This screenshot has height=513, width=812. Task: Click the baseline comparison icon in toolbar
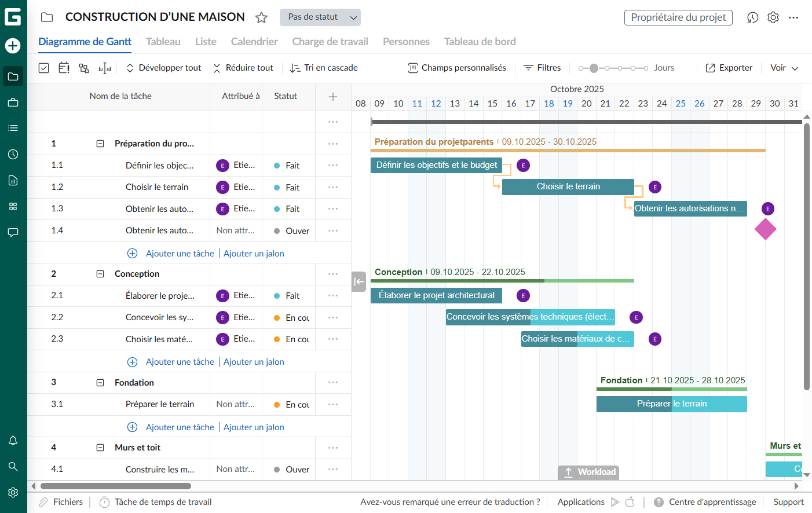tap(105, 68)
